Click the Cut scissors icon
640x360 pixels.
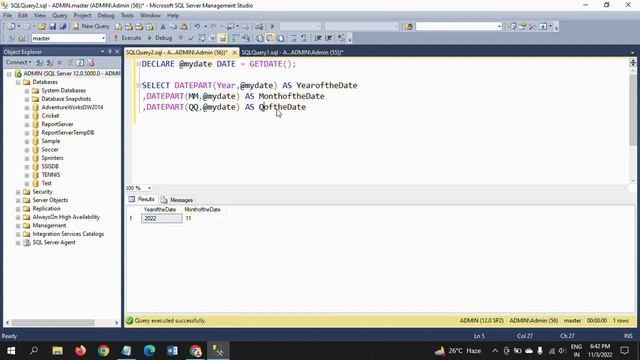163,26
